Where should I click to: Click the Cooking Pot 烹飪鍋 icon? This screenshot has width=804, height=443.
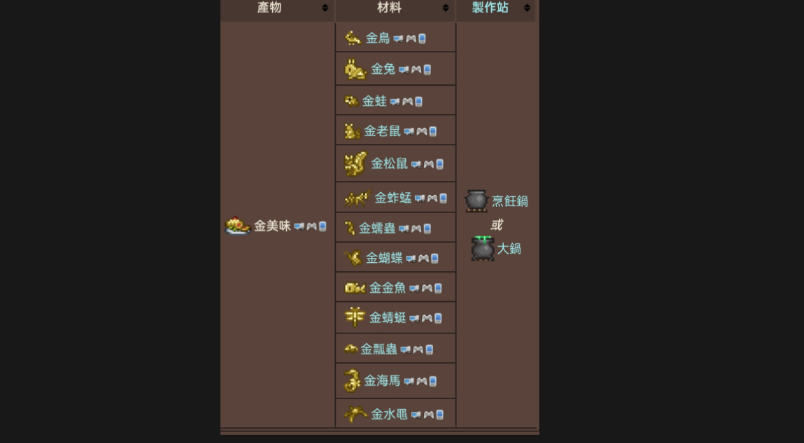pos(476,200)
